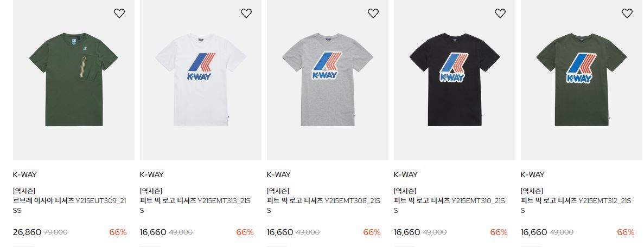
Task: Click the 16,660 price under olive shirt
Action: click(x=534, y=232)
